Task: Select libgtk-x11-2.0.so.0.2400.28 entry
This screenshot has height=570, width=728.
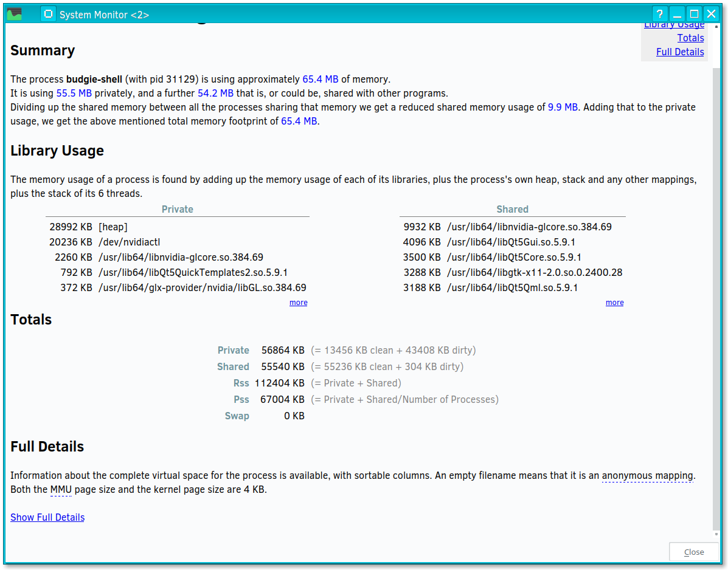Action: (x=513, y=273)
